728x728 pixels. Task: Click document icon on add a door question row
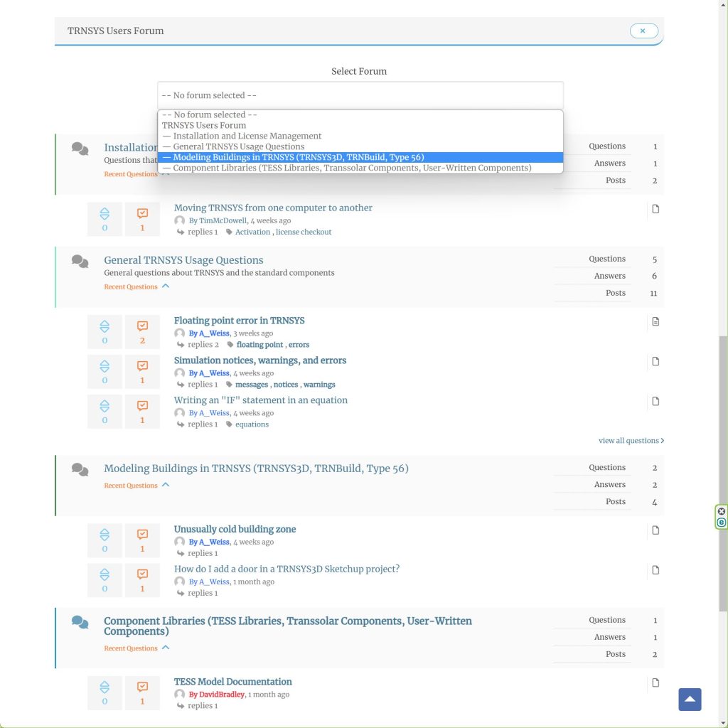[x=655, y=570]
